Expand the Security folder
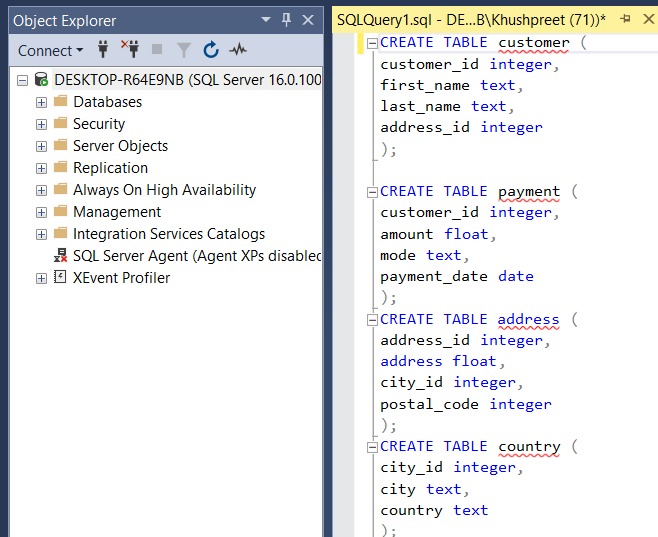 click(x=41, y=125)
